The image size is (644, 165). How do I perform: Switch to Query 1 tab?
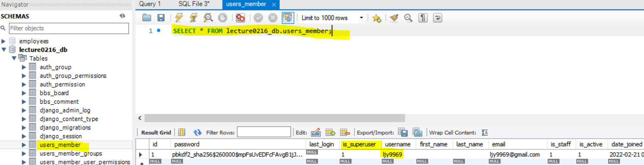(150, 4)
